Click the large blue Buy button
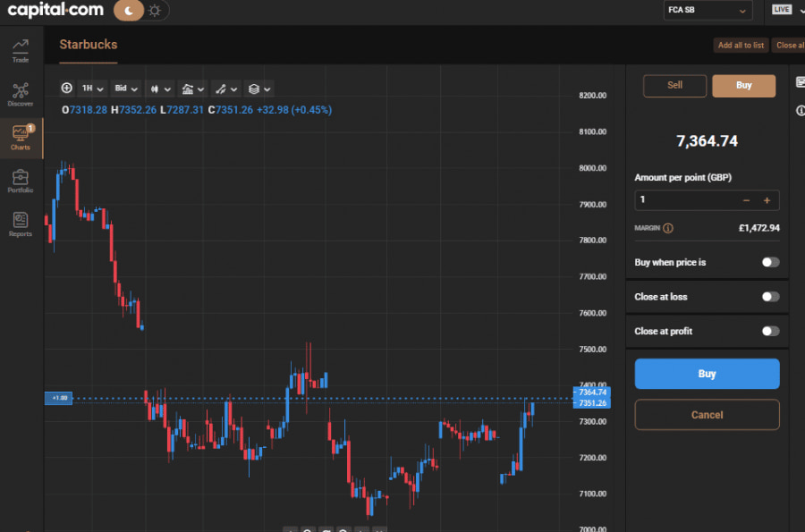The width and height of the screenshot is (805, 532). point(707,374)
